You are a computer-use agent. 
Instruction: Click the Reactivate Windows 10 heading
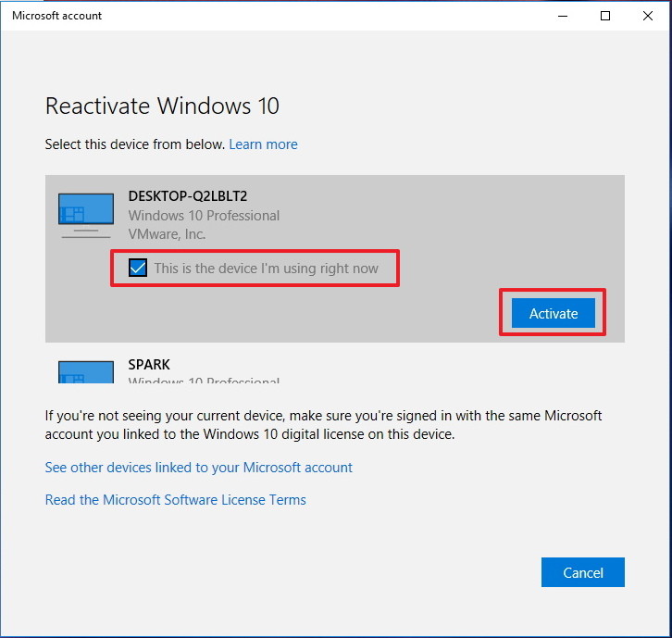tap(162, 106)
